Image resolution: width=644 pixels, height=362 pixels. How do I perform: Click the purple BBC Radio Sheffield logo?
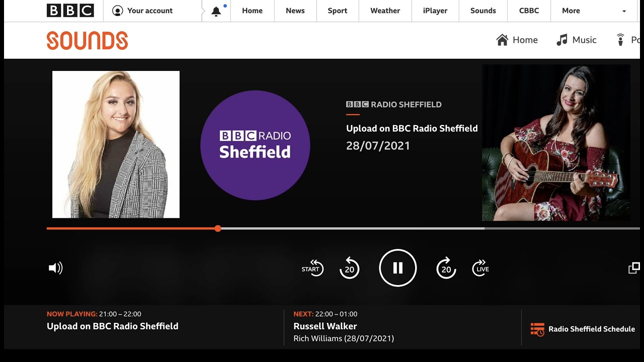click(x=255, y=145)
